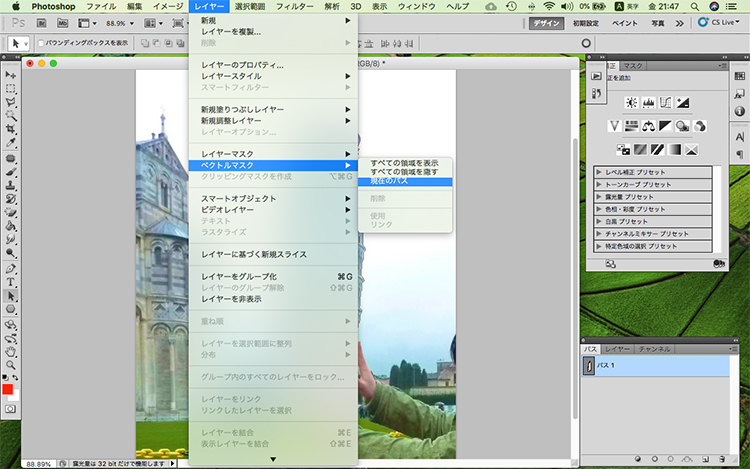Add a Color Balance adjustment (scales icon)

pyautogui.click(x=649, y=126)
